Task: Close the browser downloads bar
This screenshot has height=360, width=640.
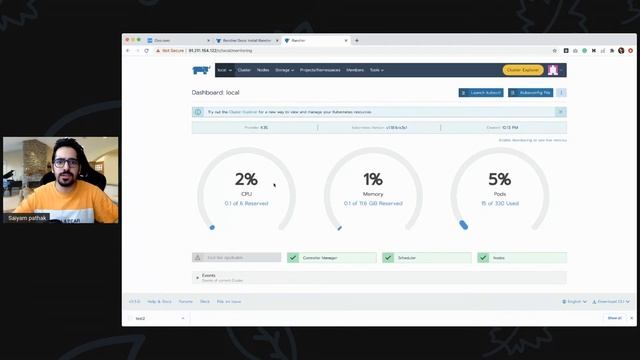Action: pos(631,318)
